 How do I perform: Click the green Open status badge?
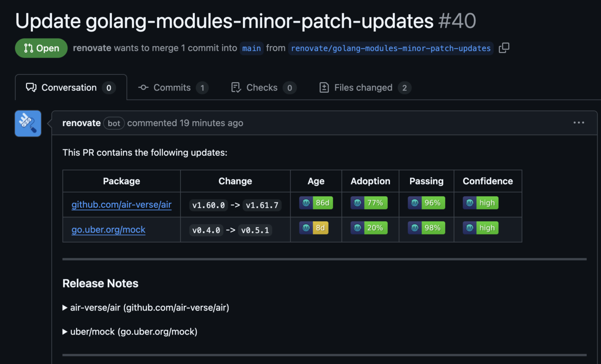pos(41,48)
